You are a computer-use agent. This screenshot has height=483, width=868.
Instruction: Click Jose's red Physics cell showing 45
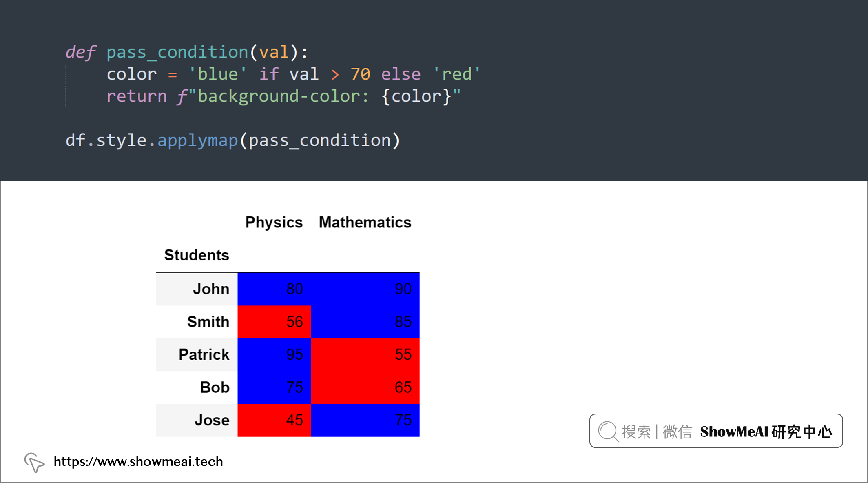[x=274, y=420]
